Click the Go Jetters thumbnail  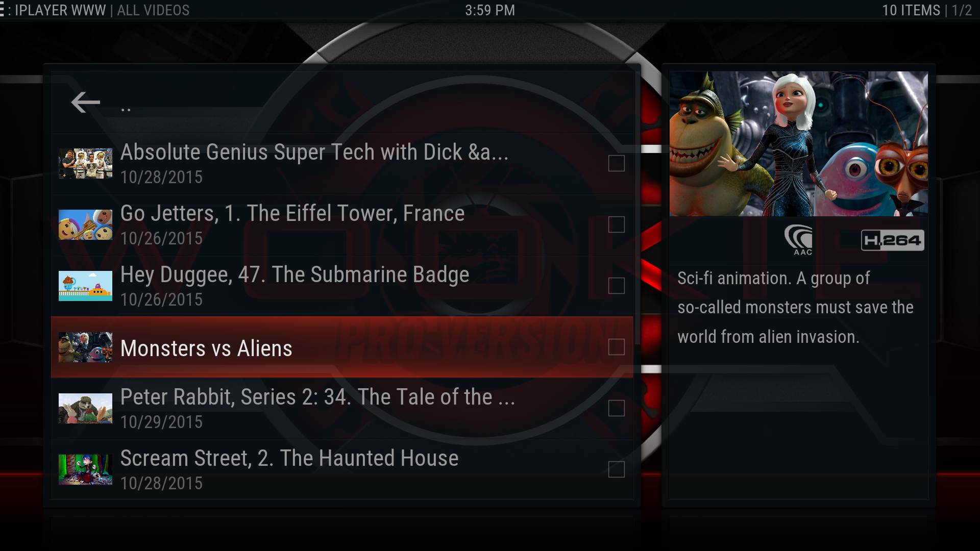click(x=85, y=224)
